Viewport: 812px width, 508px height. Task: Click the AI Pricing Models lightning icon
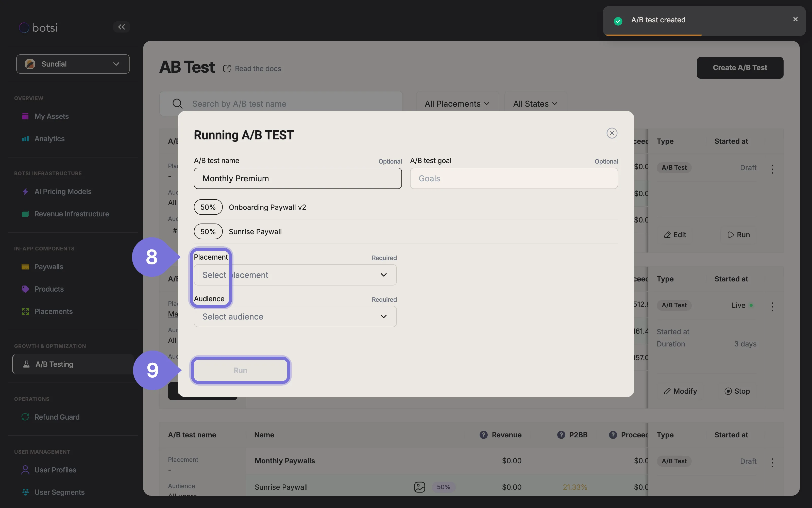tap(25, 192)
